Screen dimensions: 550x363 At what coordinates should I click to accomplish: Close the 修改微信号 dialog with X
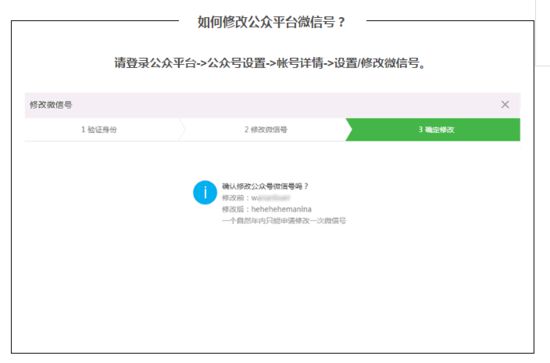(x=505, y=105)
